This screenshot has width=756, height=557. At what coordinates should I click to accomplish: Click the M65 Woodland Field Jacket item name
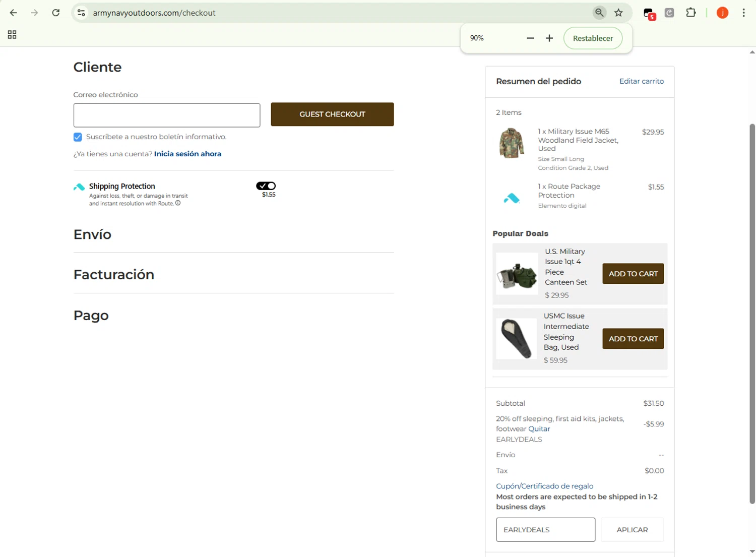(x=578, y=140)
